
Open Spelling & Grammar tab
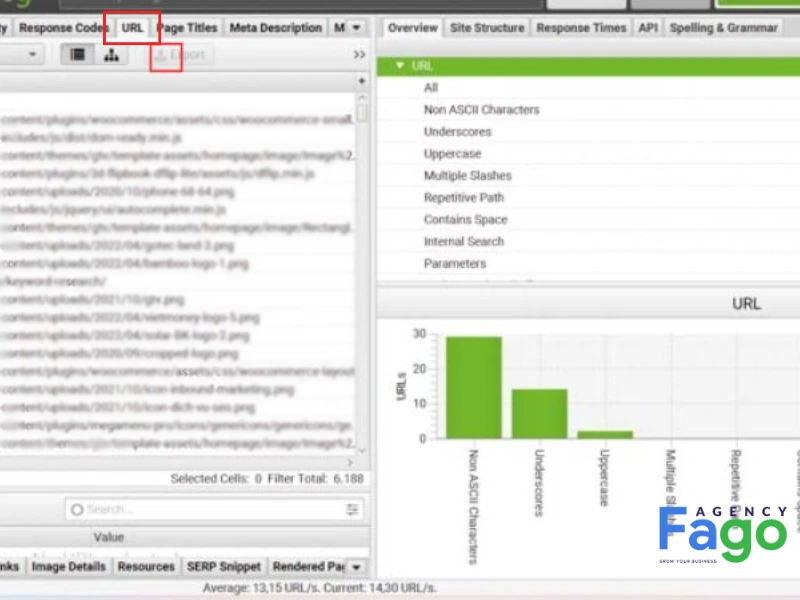click(x=723, y=28)
